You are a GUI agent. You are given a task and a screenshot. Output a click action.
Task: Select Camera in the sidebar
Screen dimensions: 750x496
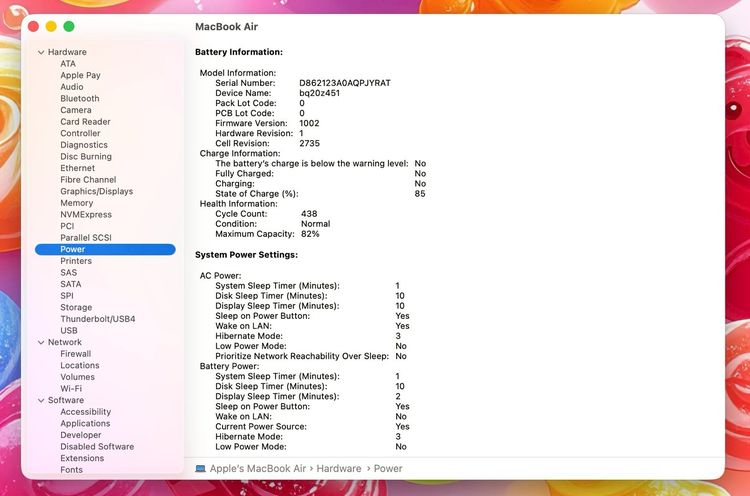point(76,110)
